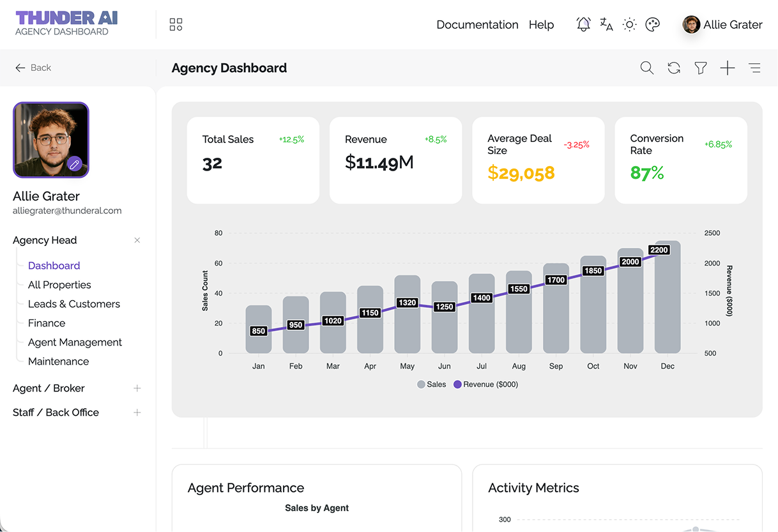Expand the Staff / Back Office section
Viewport: 778px width, 532px height.
[x=137, y=412]
